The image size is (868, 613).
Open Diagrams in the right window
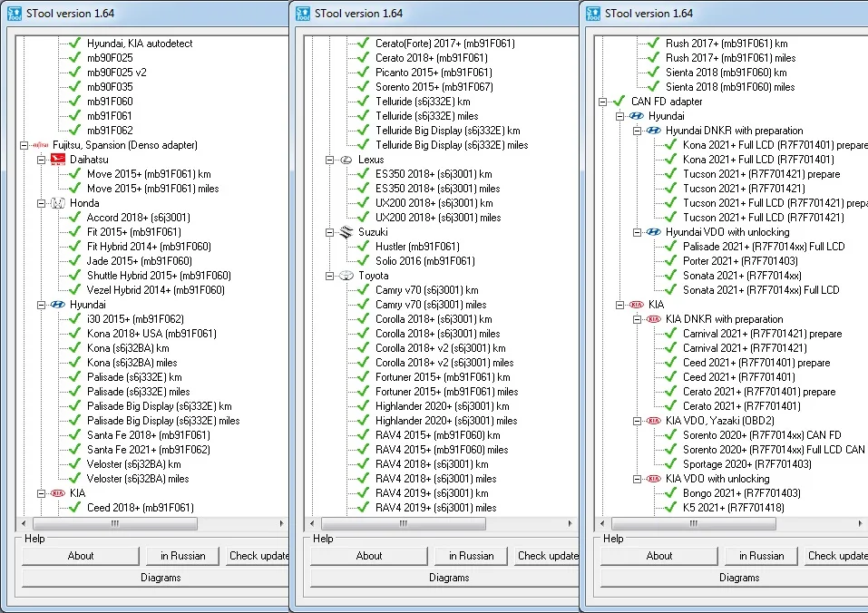pos(739,578)
